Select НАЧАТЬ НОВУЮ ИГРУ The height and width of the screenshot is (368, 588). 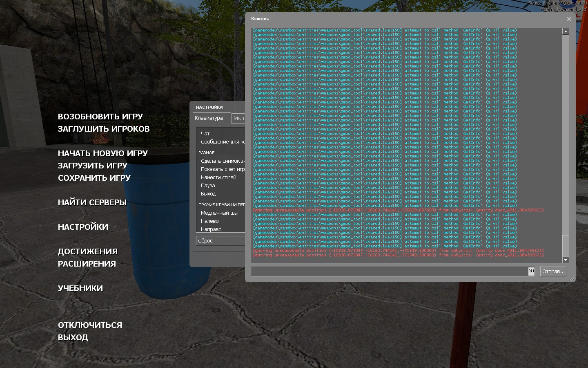pyautogui.click(x=103, y=153)
